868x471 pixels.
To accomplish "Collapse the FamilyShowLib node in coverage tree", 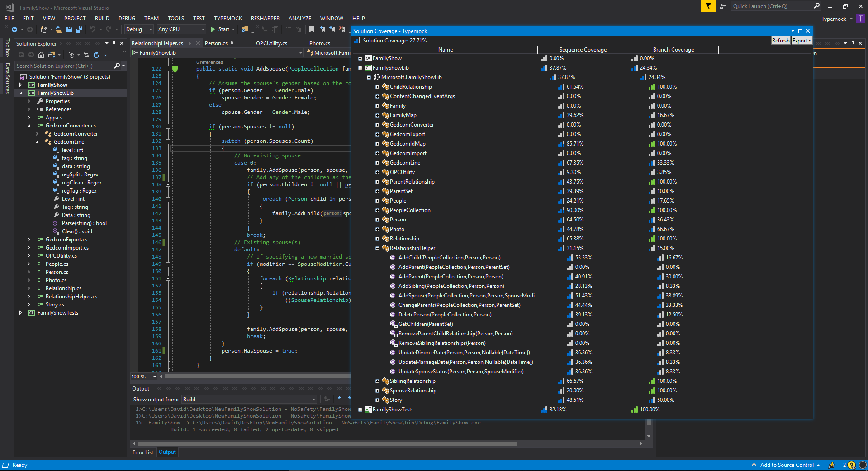I will pyautogui.click(x=360, y=68).
